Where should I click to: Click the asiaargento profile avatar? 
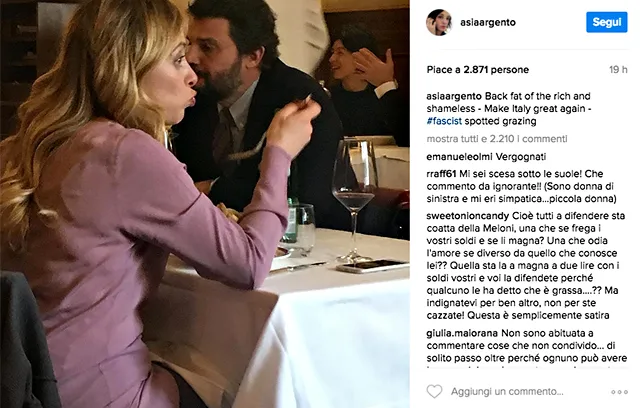pyautogui.click(x=439, y=22)
